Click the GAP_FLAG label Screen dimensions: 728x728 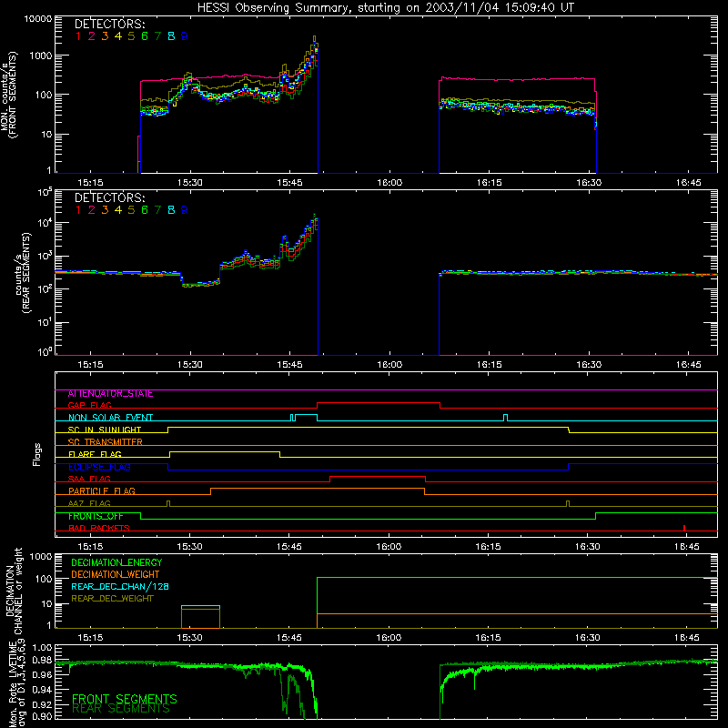[89, 405]
